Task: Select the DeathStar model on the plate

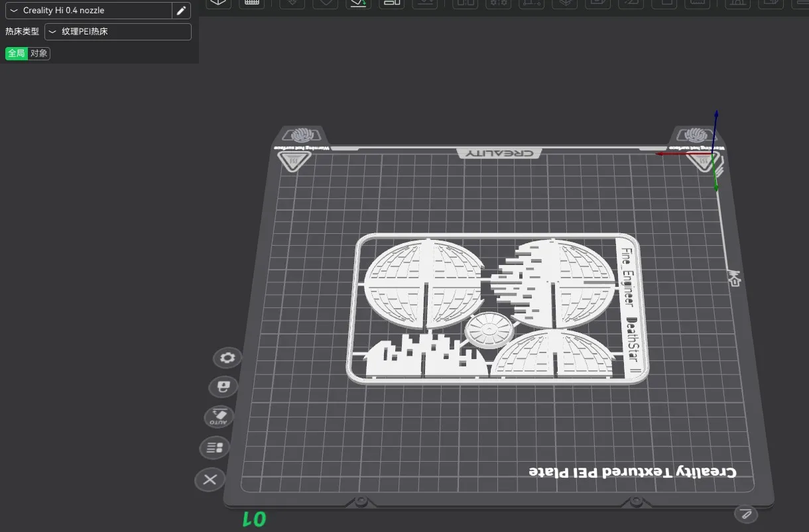Action: tap(497, 308)
